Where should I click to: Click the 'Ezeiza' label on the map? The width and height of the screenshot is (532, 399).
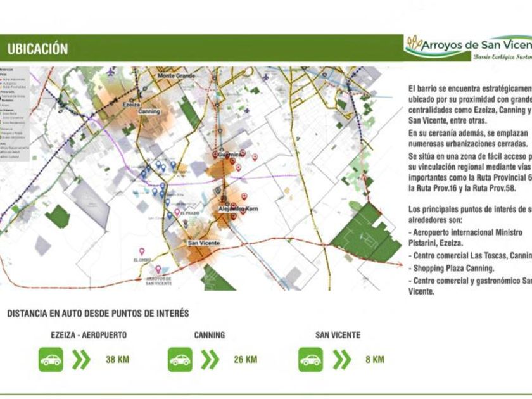click(x=131, y=104)
